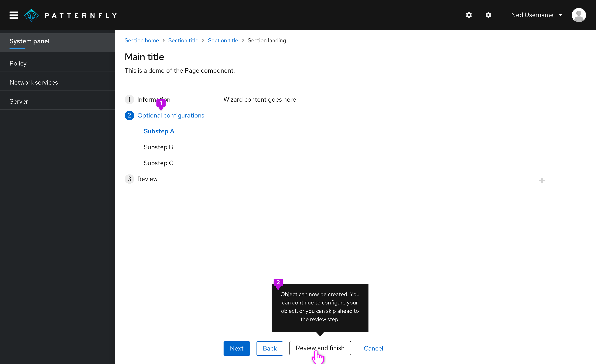Cancel the wizard
Screen dimensions: 596x364
pyautogui.click(x=373, y=348)
